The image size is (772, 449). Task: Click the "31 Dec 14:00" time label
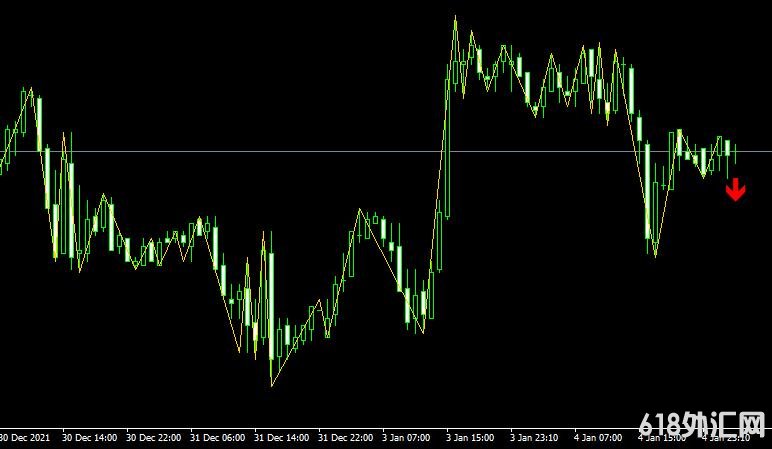point(282,437)
